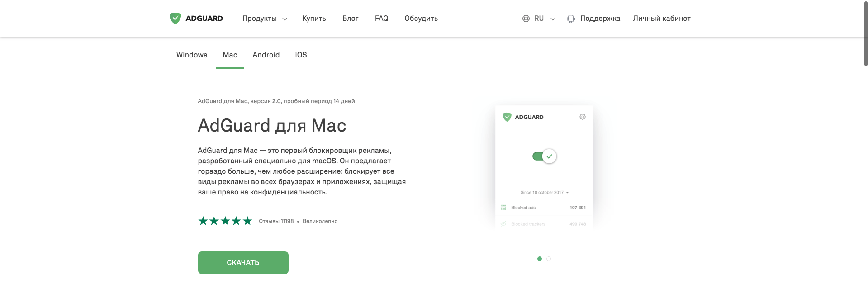Screen dimensions: 868x308
Task: Click the AdGuard shield logo in header
Action: click(x=175, y=18)
